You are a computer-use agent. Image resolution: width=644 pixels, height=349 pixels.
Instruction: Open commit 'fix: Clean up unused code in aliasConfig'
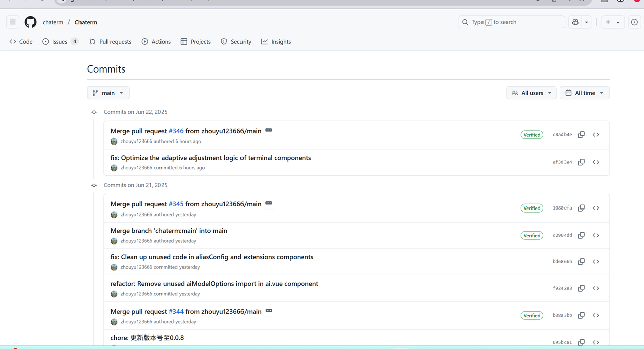tap(212, 257)
